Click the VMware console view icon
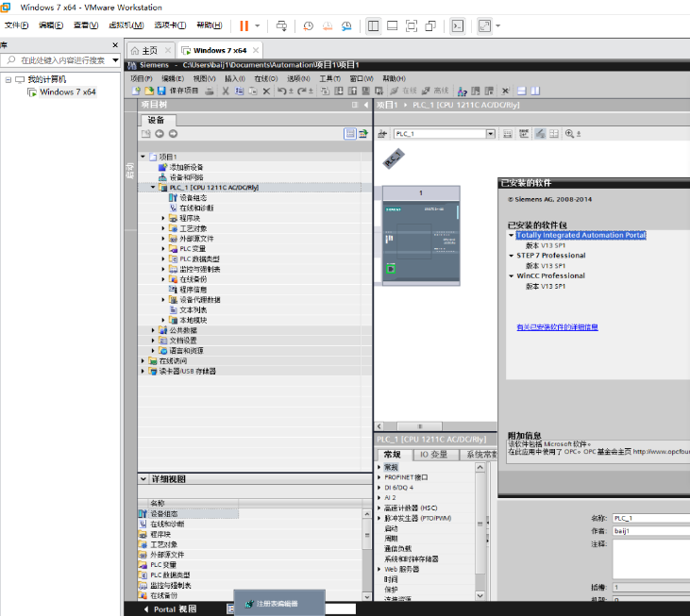Viewport: 690px width, 616px height. pos(458,25)
